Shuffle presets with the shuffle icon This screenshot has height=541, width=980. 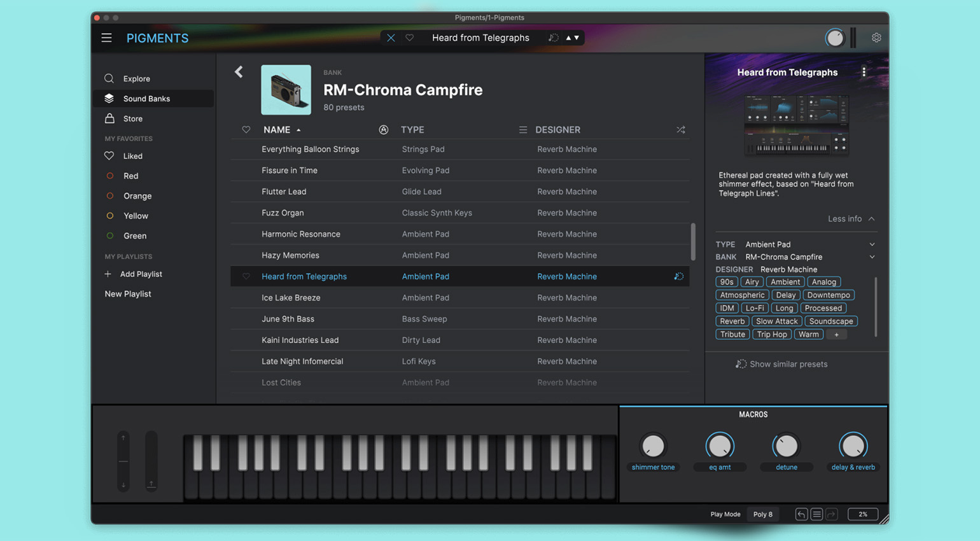(681, 130)
